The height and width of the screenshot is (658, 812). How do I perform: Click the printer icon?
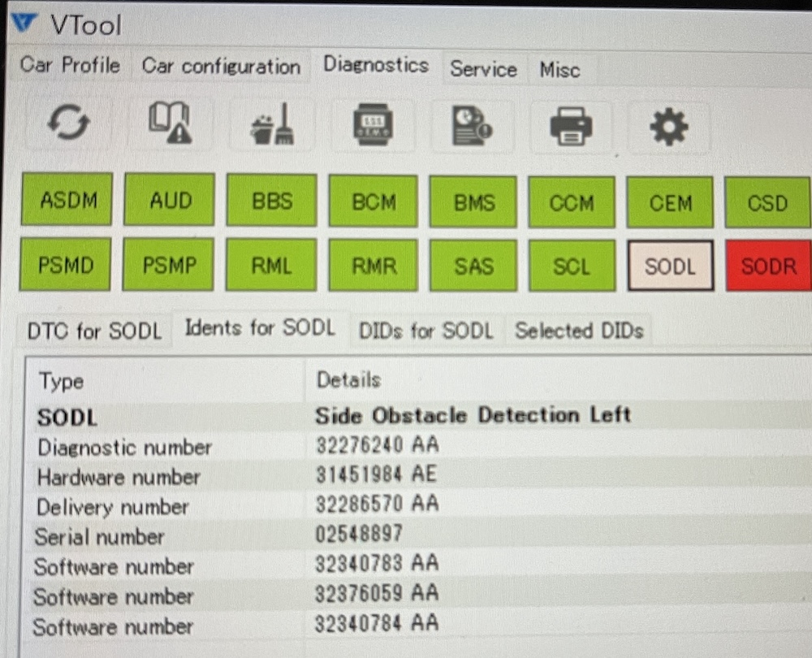[x=571, y=126]
